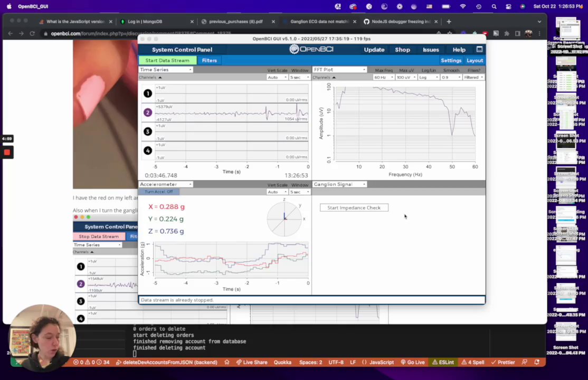Click the VS Code feedback icon in status bar
Image resolution: width=588 pixels, height=380 pixels.
tap(524, 363)
